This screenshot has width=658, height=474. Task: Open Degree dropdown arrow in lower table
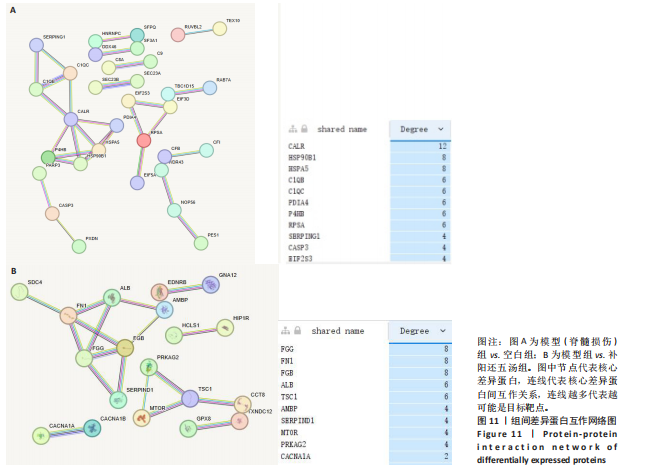click(442, 330)
